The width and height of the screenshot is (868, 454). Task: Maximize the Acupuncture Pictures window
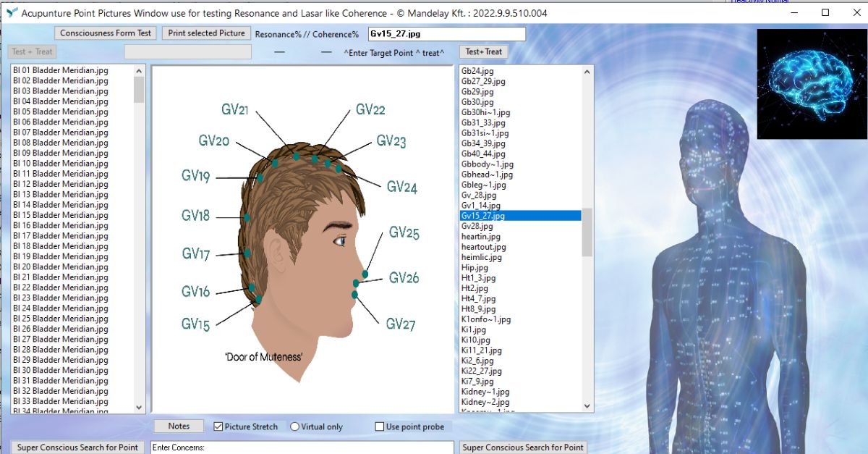click(x=826, y=12)
